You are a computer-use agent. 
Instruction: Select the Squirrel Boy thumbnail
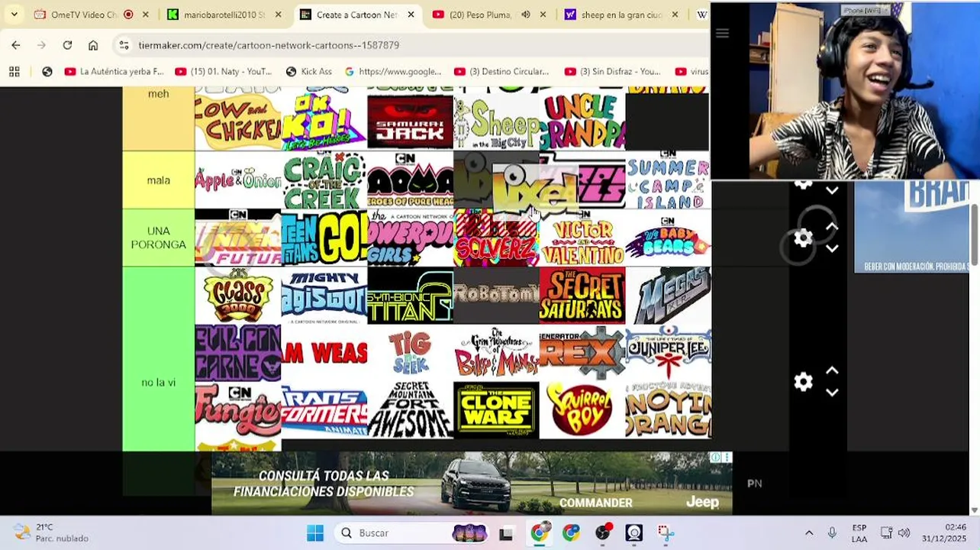pos(582,410)
